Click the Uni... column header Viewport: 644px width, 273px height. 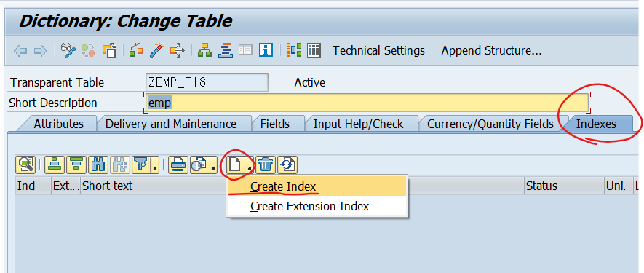tap(618, 186)
